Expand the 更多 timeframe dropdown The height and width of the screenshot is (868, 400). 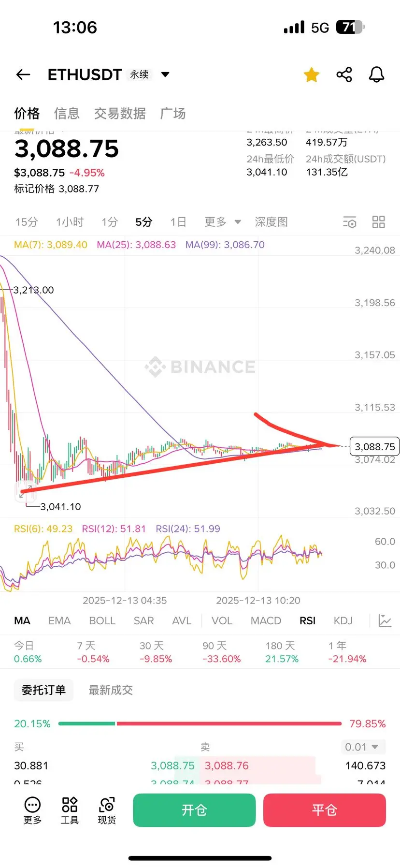point(223,222)
